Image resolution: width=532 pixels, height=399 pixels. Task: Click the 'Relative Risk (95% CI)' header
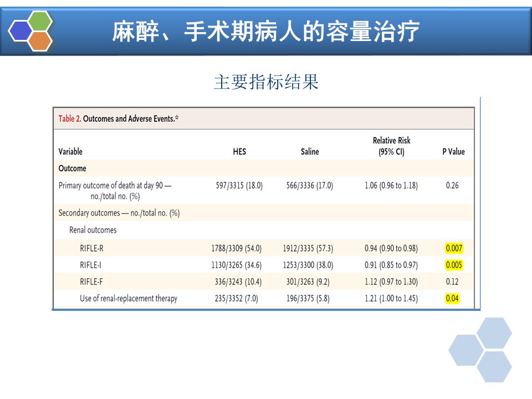coord(392,146)
